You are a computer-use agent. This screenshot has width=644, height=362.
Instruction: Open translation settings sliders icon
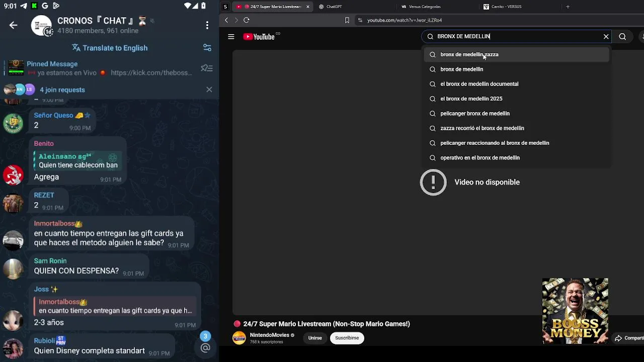(x=207, y=48)
